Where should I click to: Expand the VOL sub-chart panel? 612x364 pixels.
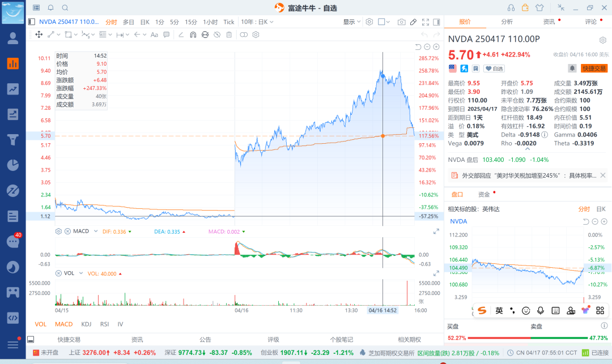click(436, 273)
